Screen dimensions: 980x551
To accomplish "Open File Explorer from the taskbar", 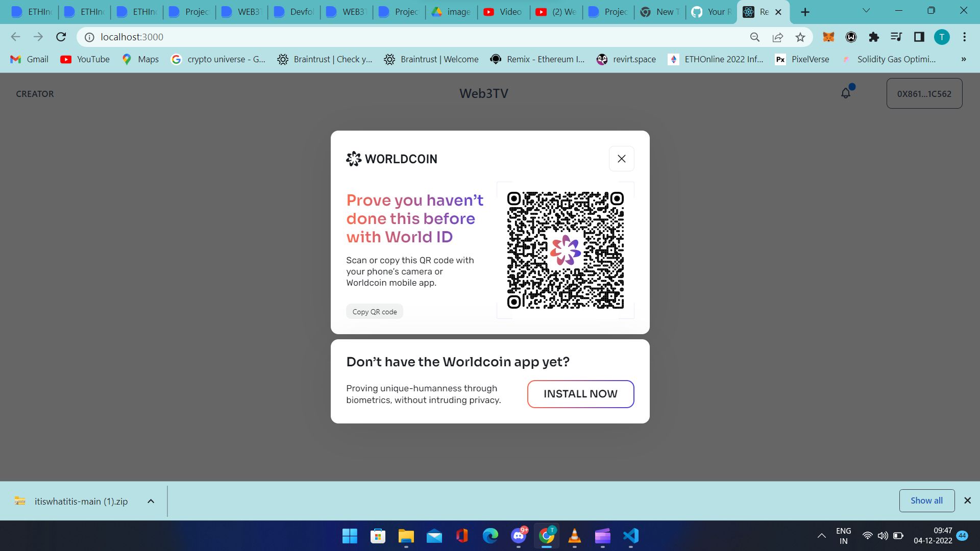I will (406, 536).
